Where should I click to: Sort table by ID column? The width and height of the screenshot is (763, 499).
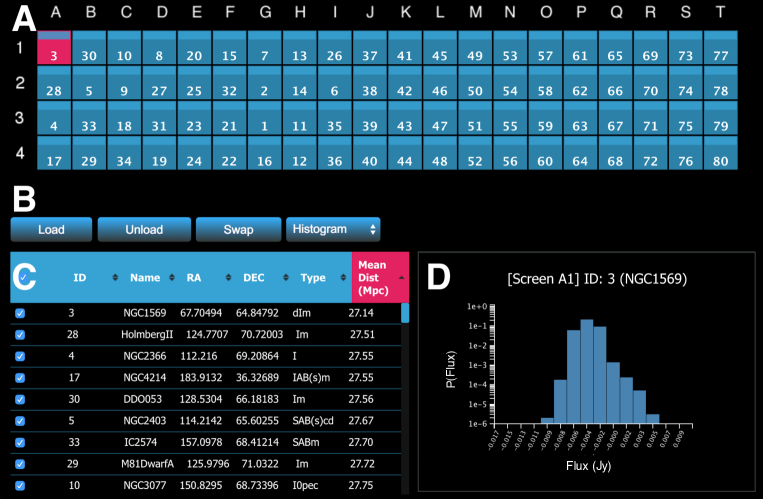[x=80, y=277]
